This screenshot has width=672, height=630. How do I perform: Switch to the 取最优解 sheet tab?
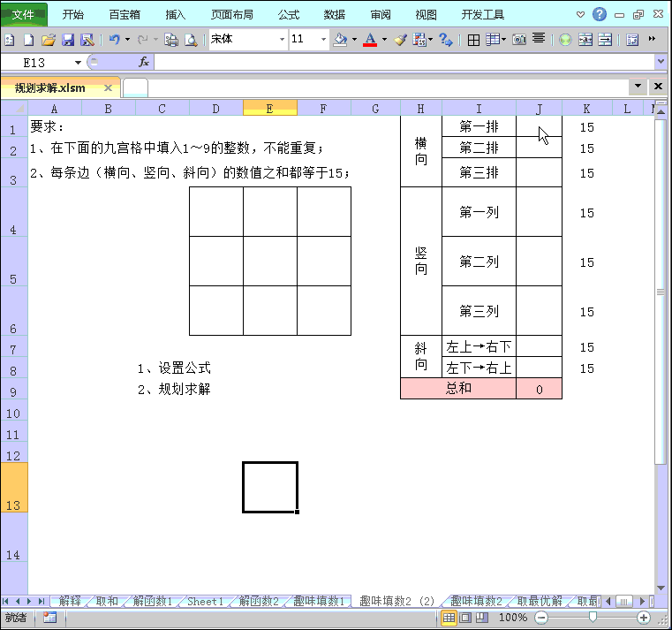point(540,601)
